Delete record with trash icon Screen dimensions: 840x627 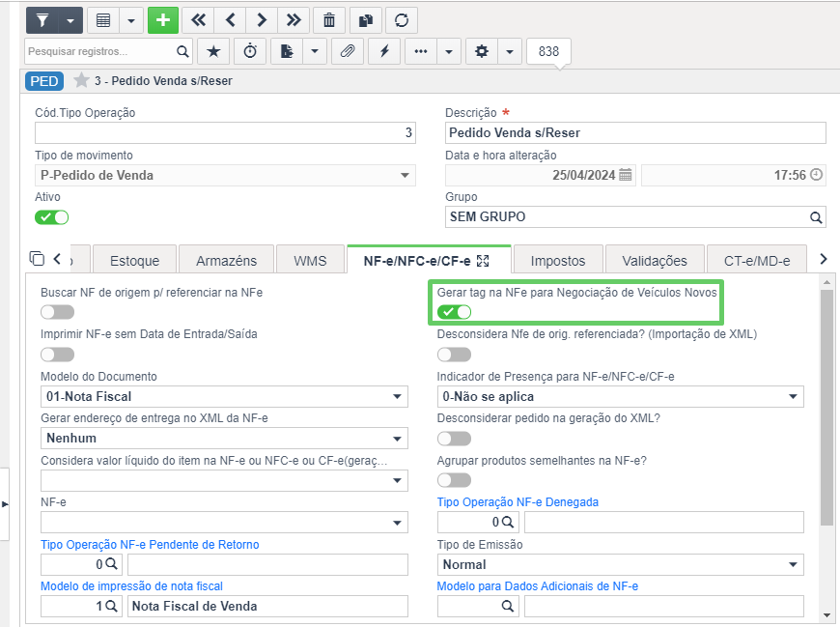[329, 20]
